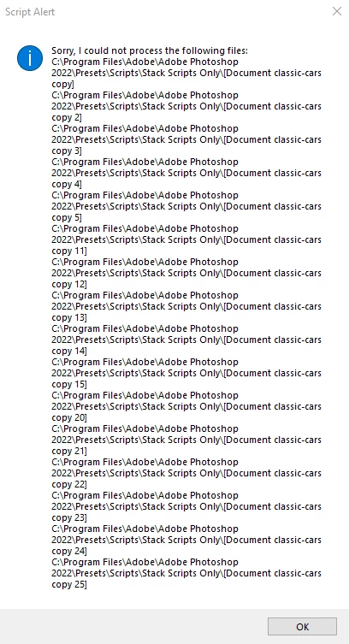Select the 'copy 13]' file path line
The height and width of the screenshot is (644, 349).
pyautogui.click(x=186, y=306)
